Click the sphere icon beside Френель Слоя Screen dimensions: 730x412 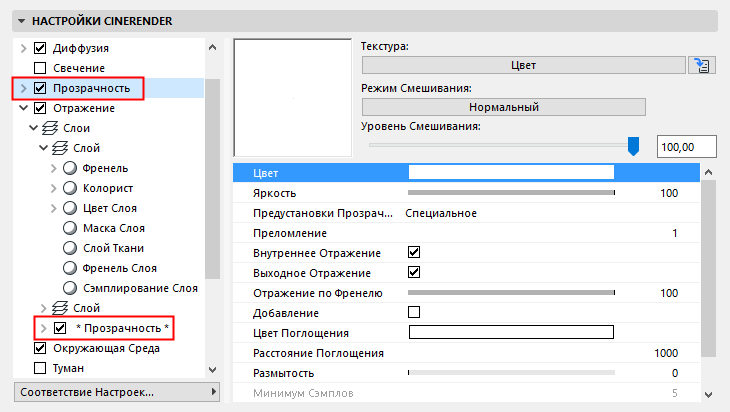click(70, 268)
